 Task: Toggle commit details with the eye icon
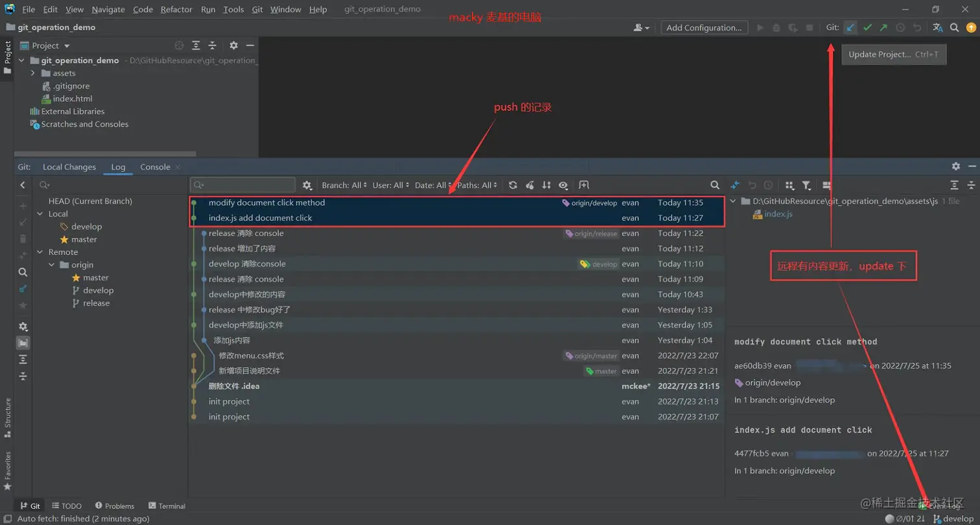click(x=563, y=186)
